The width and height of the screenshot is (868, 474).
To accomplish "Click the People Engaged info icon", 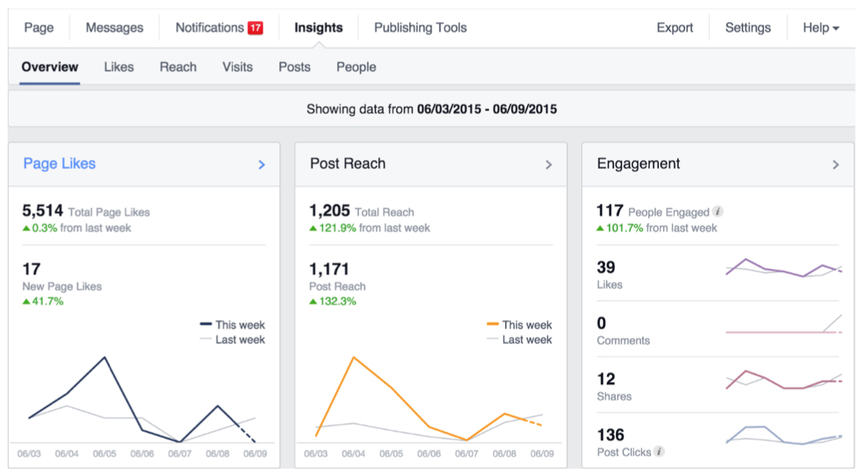I will [x=718, y=211].
